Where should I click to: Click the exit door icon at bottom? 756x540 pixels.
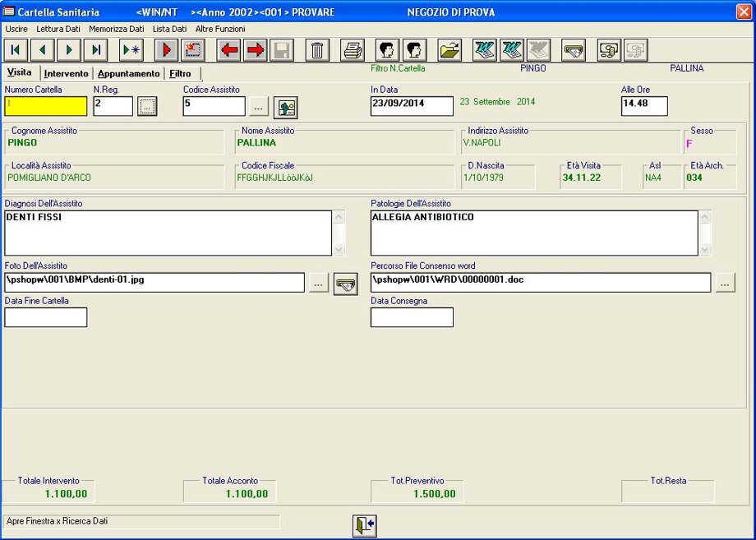(364, 526)
